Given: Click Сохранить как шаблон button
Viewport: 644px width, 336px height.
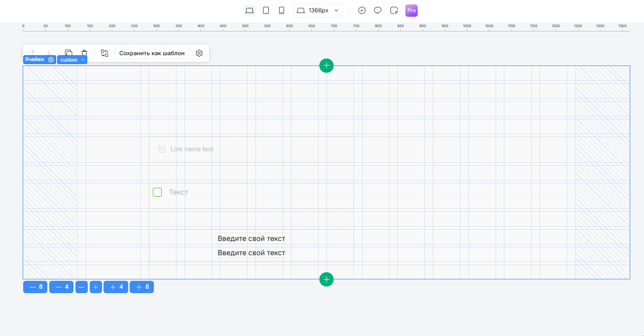Looking at the screenshot, I should [x=152, y=53].
